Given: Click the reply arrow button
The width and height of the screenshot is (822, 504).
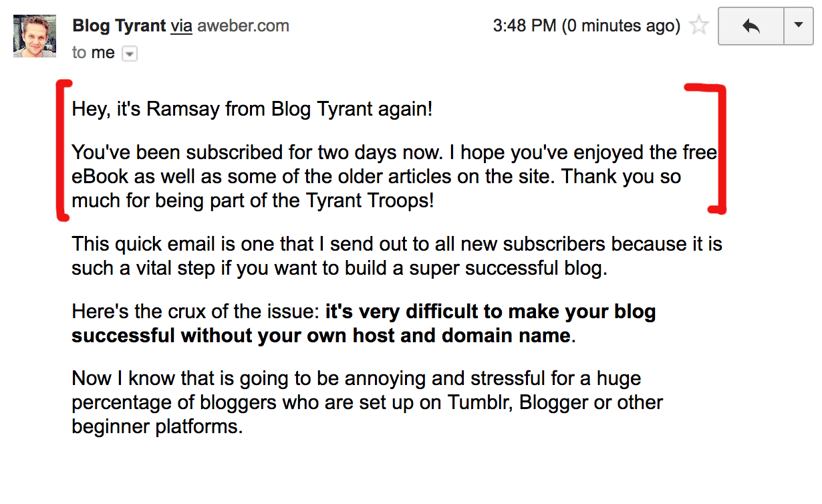Looking at the screenshot, I should coord(751,26).
